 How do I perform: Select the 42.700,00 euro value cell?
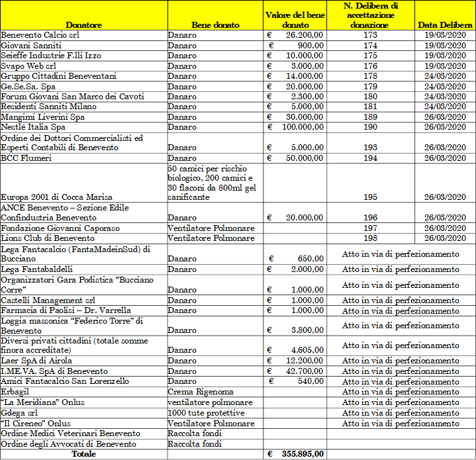click(295, 371)
